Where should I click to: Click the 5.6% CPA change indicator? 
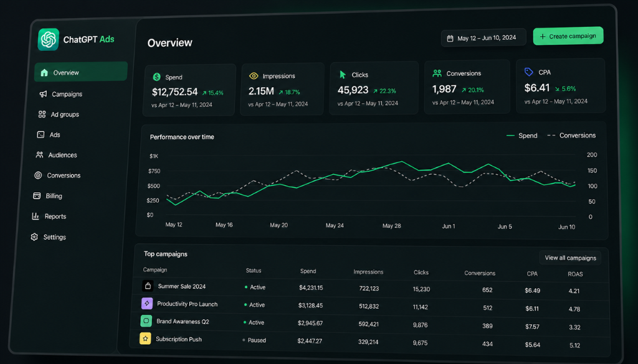point(566,88)
